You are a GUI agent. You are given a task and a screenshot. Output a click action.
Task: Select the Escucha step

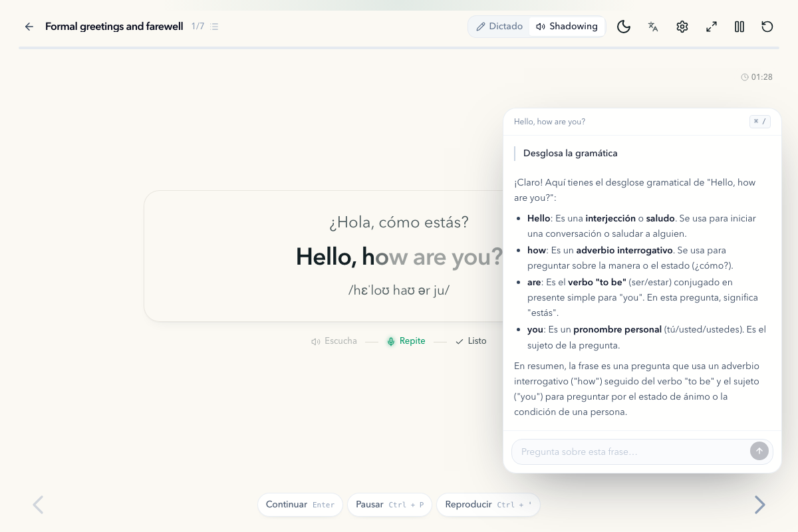pyautogui.click(x=334, y=341)
